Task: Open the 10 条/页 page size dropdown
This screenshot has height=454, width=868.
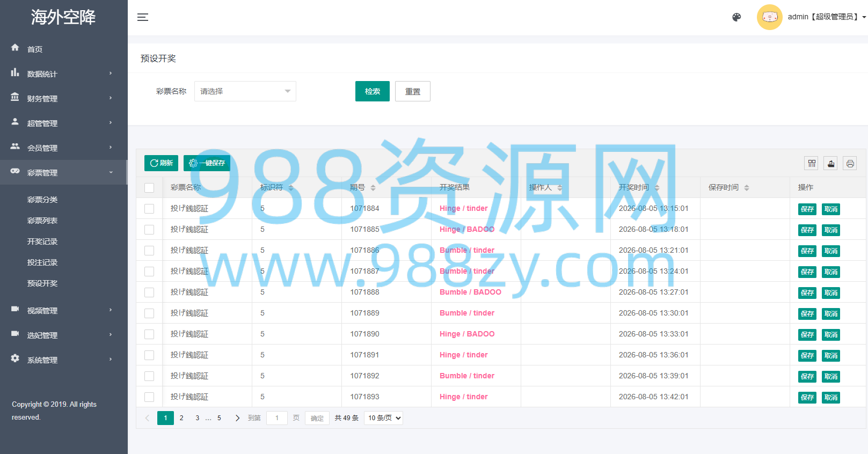Action: tap(383, 418)
